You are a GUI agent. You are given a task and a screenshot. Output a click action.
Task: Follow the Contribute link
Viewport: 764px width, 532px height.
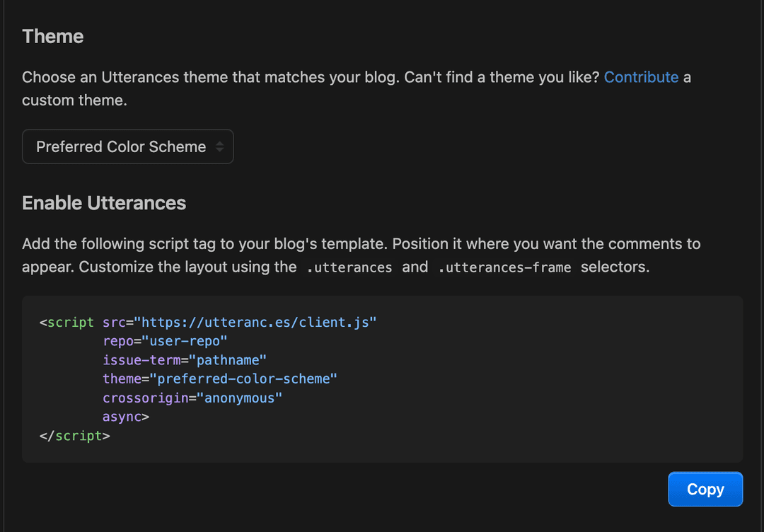(x=641, y=77)
